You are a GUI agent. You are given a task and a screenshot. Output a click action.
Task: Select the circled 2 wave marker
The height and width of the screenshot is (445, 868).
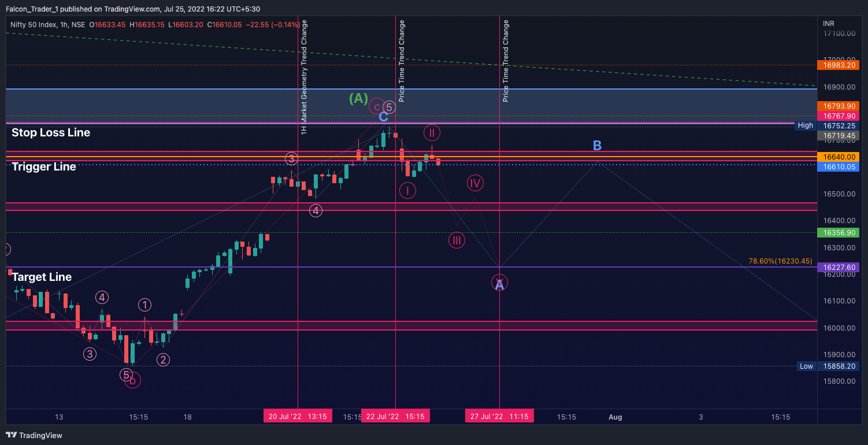(x=164, y=360)
